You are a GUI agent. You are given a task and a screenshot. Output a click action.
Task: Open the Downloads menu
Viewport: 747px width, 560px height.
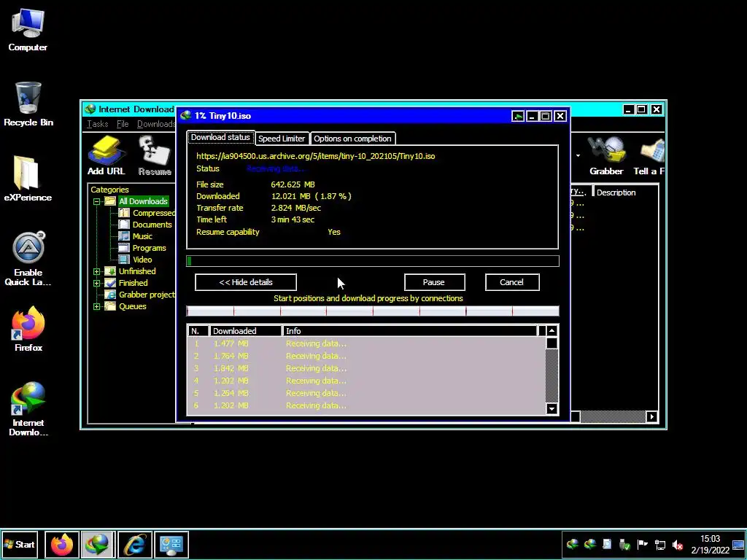click(x=156, y=124)
